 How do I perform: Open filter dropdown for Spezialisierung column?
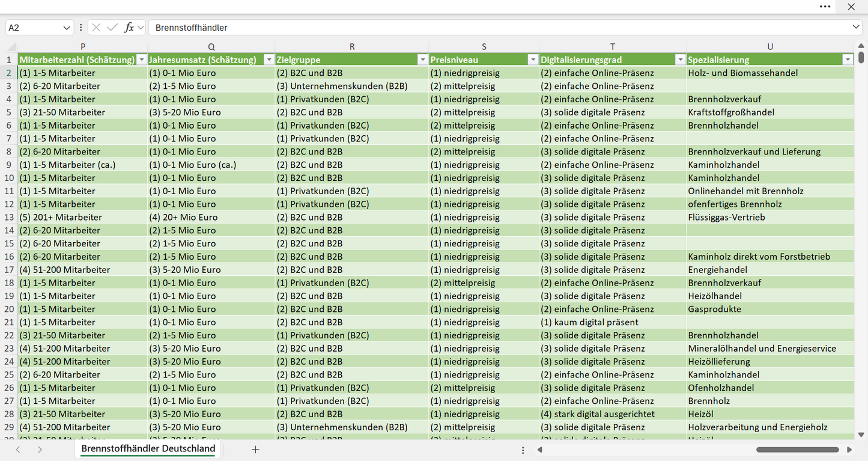(848, 60)
